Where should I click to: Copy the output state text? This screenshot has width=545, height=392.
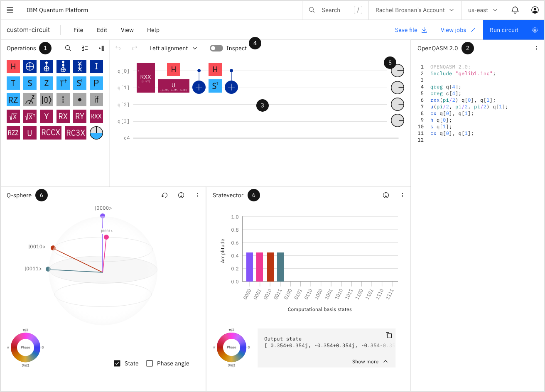(389, 335)
